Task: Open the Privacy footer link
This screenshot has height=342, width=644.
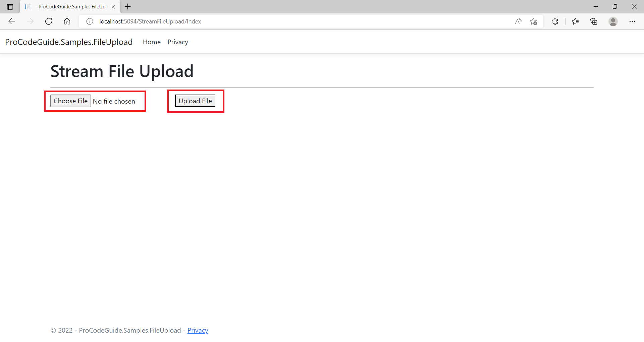Action: [x=198, y=330]
